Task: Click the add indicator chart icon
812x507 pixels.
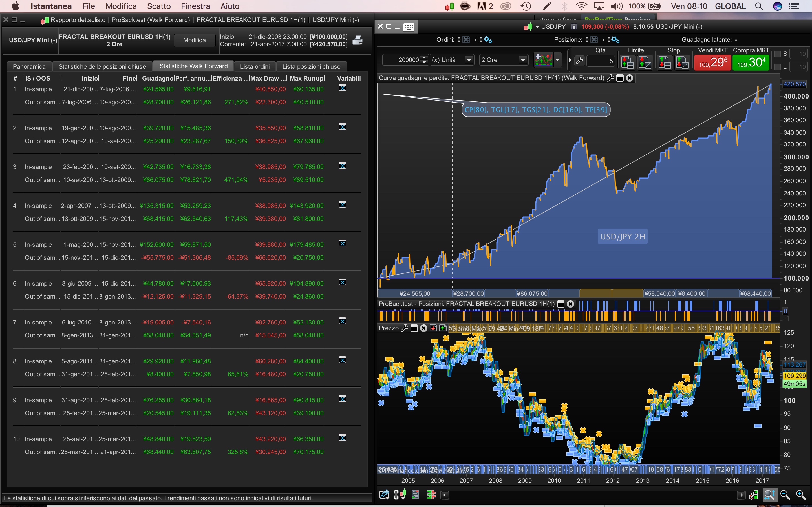Action: pyautogui.click(x=543, y=60)
